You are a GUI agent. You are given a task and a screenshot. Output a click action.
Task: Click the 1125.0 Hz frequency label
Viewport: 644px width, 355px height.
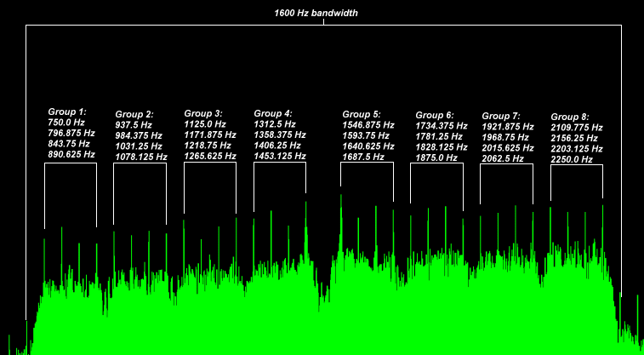(x=203, y=124)
